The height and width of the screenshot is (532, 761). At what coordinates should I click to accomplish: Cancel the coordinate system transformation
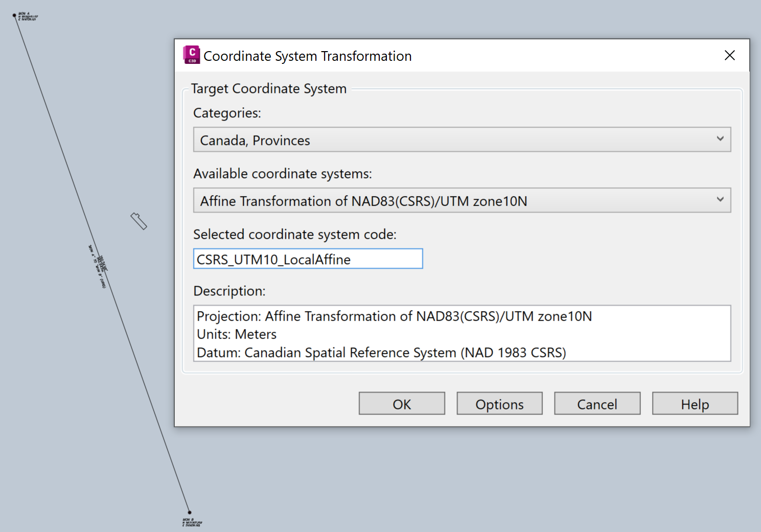pyautogui.click(x=597, y=403)
